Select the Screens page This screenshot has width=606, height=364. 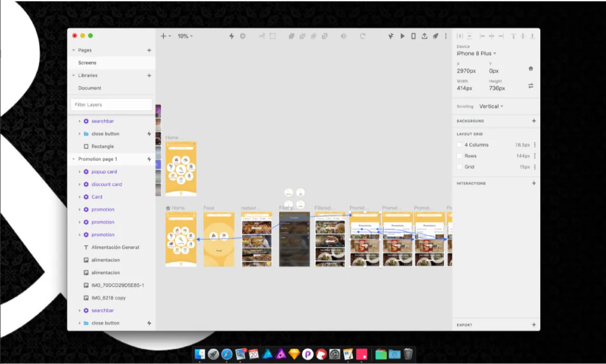[111, 63]
